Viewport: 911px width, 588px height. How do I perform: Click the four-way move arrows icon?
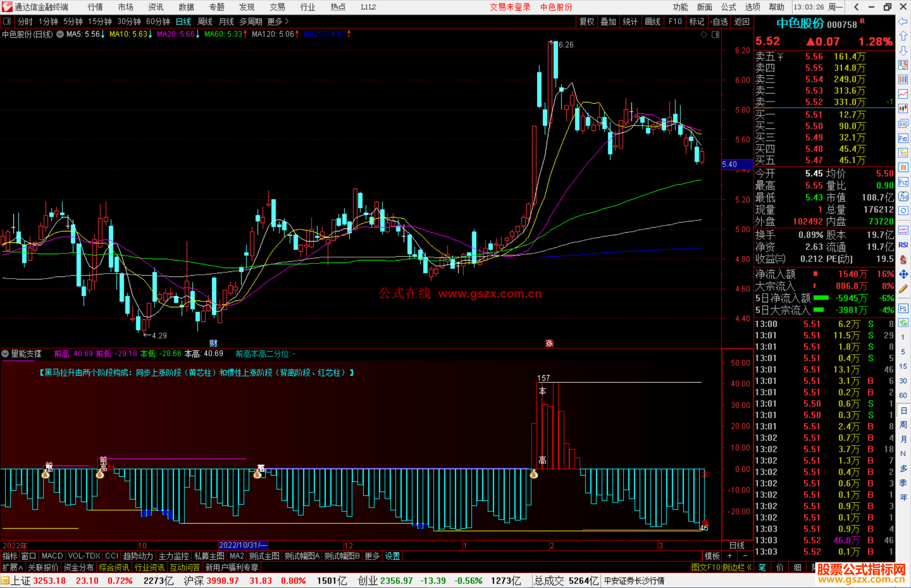903,274
